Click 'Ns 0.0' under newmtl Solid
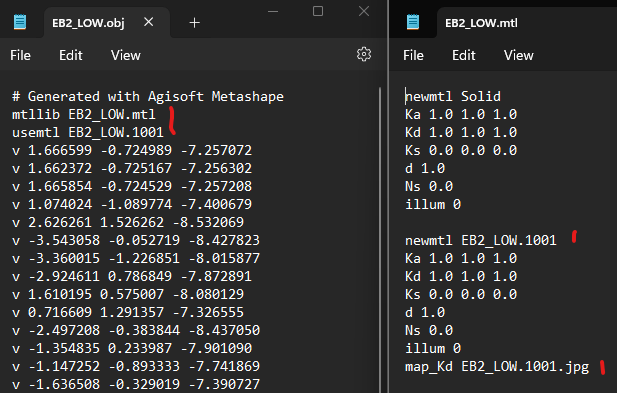The image size is (617, 393). pyautogui.click(x=429, y=186)
